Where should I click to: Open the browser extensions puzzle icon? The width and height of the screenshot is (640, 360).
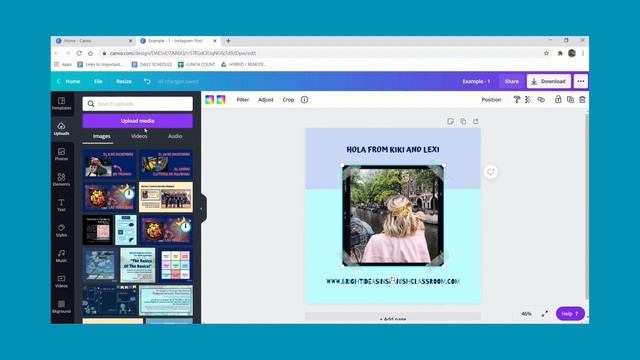[x=560, y=53]
